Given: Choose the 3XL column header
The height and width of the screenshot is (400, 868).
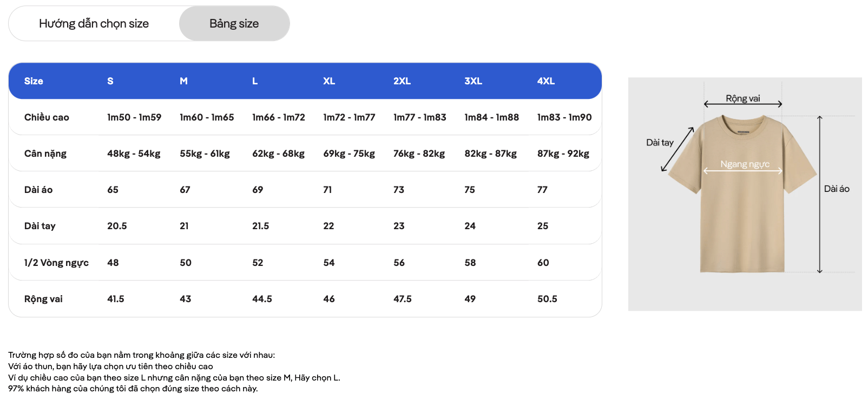Looking at the screenshot, I should (473, 81).
